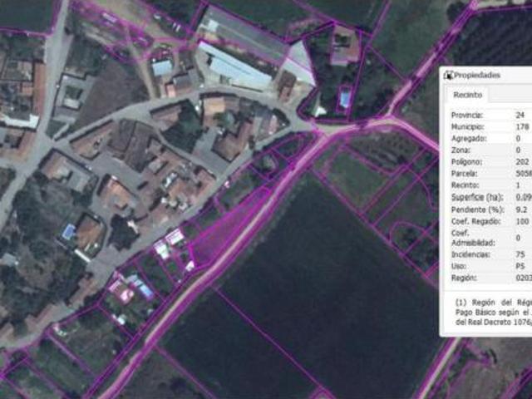532x399 pixels.
Task: Select the value 1 in the Recinto row
Action: (x=518, y=185)
